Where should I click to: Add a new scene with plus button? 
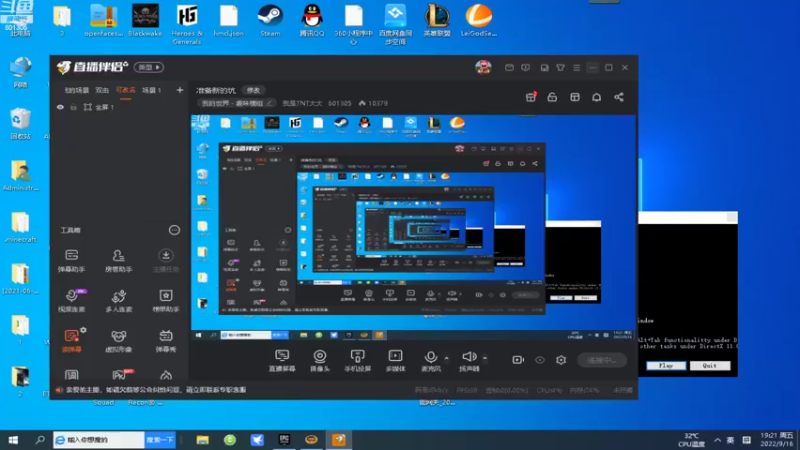point(180,90)
